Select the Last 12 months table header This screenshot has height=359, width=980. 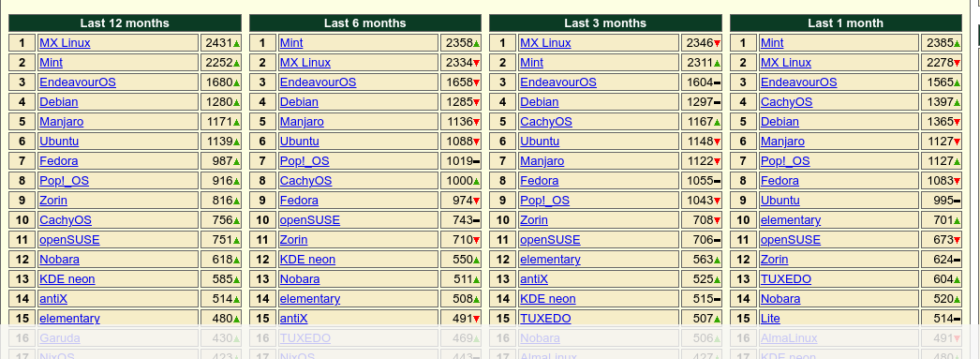[x=125, y=23]
